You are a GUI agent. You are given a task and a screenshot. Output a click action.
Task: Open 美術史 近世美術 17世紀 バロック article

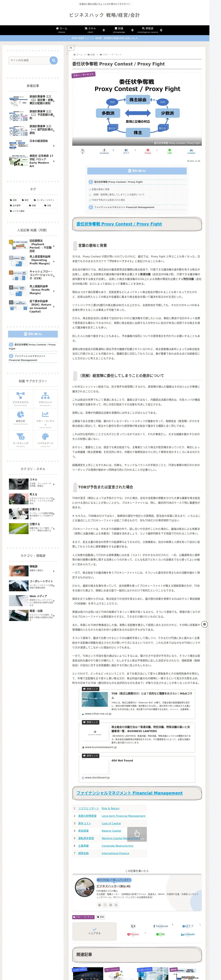pyautogui.click(x=33, y=161)
